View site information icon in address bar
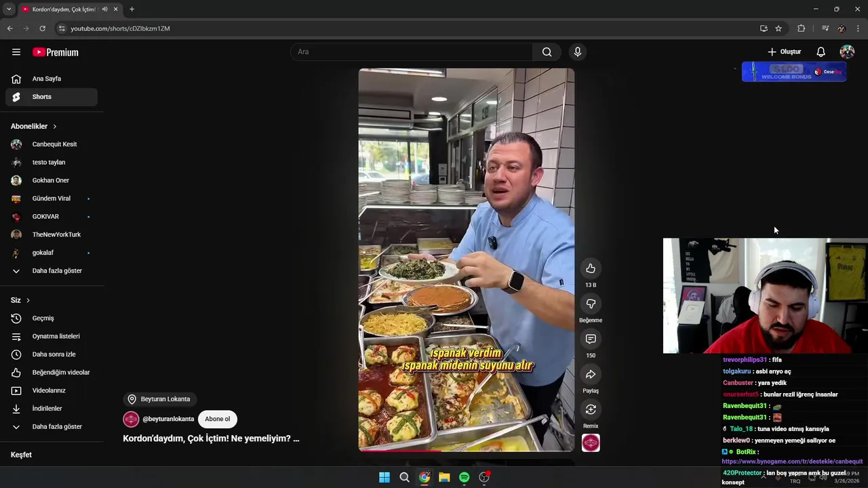Screen dimensions: 868x488 (62, 28)
